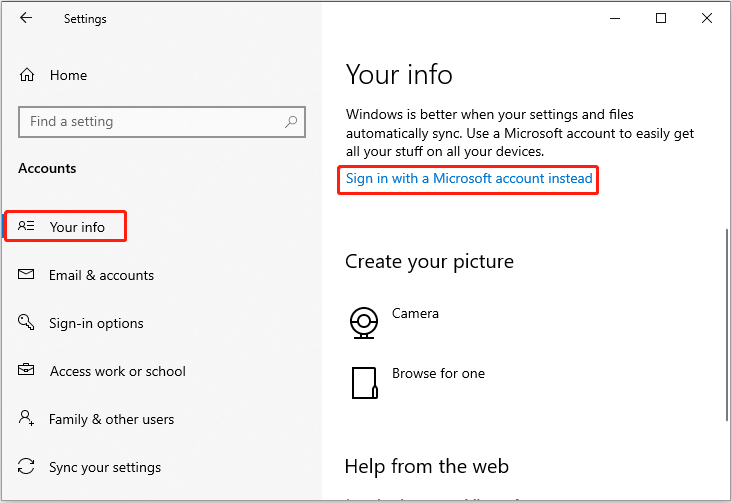The image size is (732, 503).
Task: Click the Settings window title
Action: [85, 19]
